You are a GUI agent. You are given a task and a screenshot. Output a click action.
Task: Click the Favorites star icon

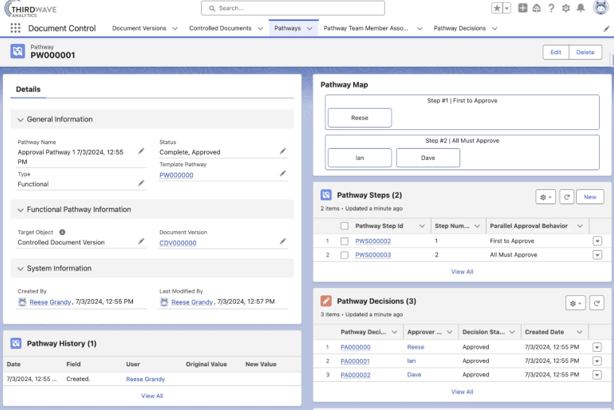497,8
